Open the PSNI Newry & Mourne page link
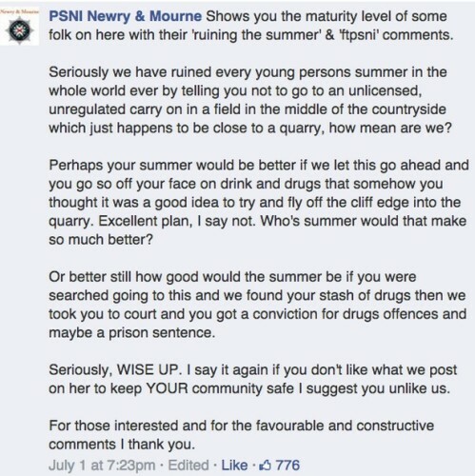Viewport: 475px width, 476px height. (126, 16)
